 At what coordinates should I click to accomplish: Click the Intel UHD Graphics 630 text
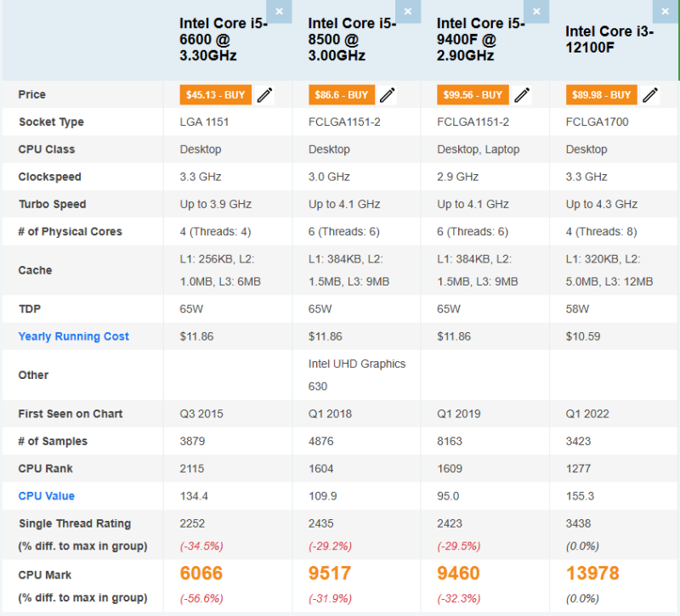(x=357, y=375)
